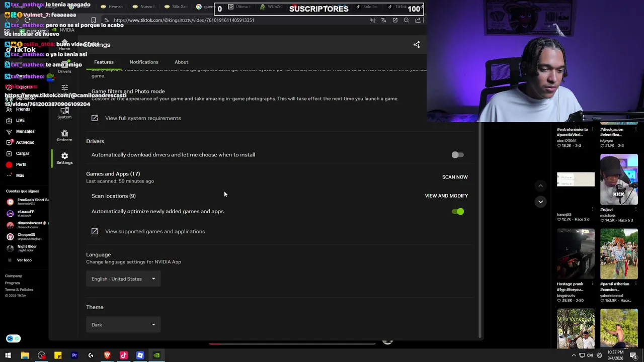The image size is (644, 362).
Task: Click external-link icon beside supported games
Action: tap(95, 231)
